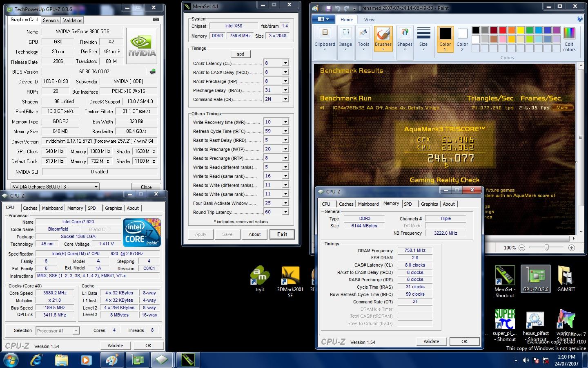Switch to Validation tab in GPU-Z
The image size is (588, 368).
point(73,20)
